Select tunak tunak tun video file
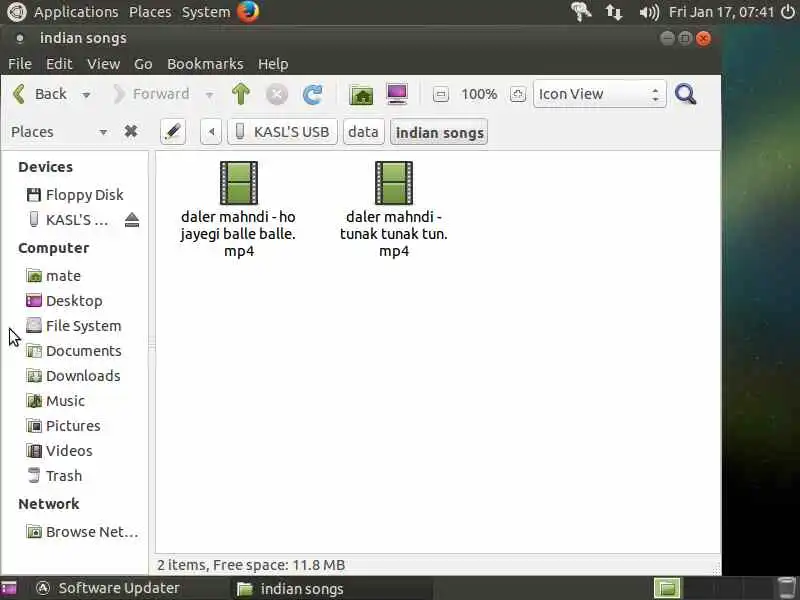 pos(393,210)
